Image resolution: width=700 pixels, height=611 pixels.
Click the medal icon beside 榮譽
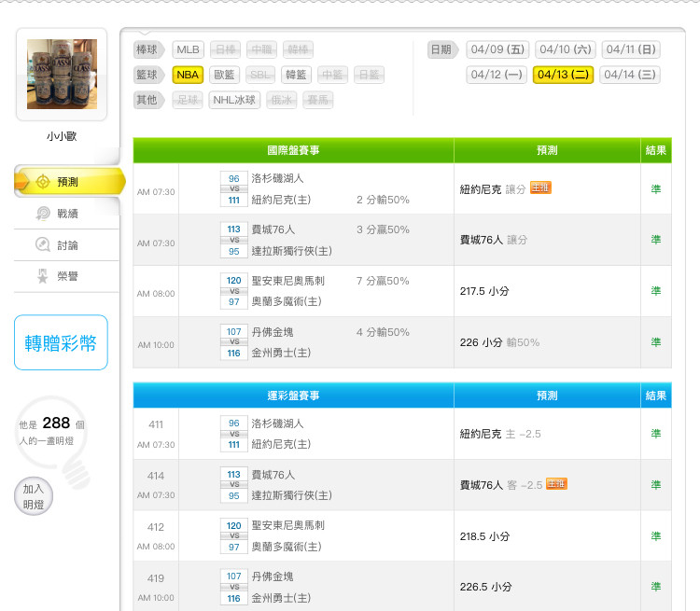pyautogui.click(x=42, y=276)
